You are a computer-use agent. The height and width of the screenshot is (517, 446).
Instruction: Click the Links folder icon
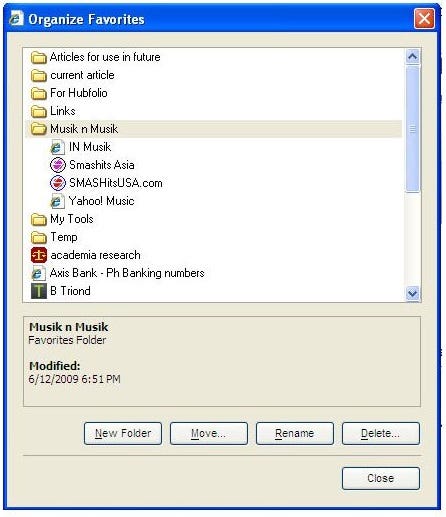(39, 111)
